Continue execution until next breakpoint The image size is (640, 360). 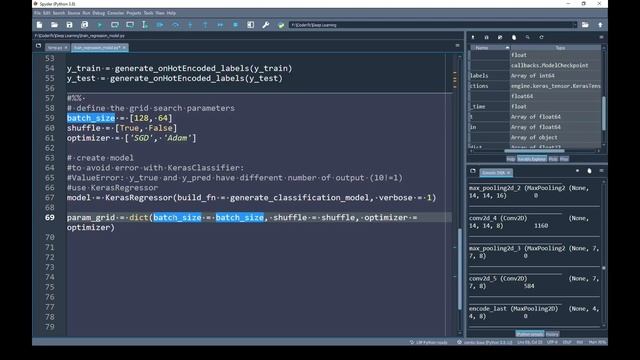point(220,25)
